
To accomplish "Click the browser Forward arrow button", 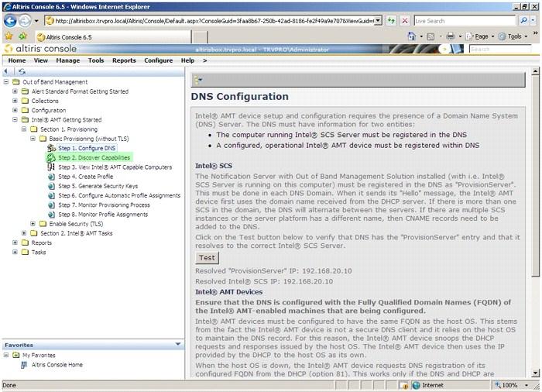I will [25, 21].
